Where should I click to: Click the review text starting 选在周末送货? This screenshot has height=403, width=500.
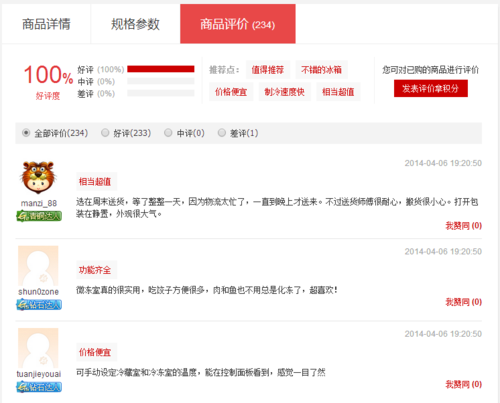point(277,208)
